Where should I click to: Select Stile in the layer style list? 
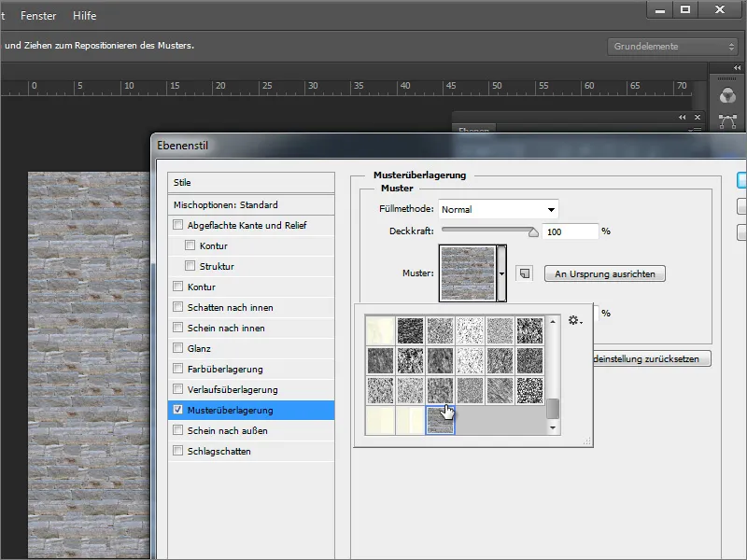pyautogui.click(x=251, y=182)
